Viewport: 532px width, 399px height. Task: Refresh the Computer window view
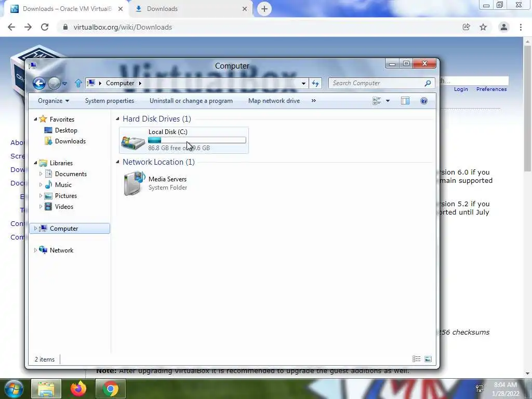315,83
